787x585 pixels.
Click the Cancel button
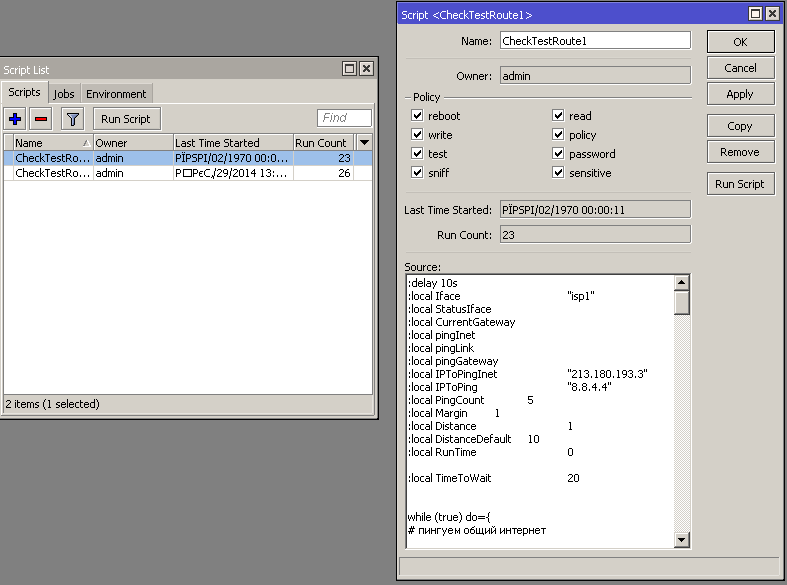tap(740, 68)
